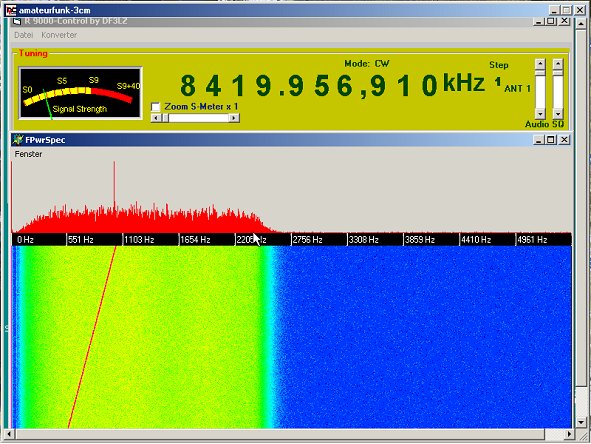The width and height of the screenshot is (591, 444).
Task: Click the Audio slider up arrow
Action: tap(540, 63)
